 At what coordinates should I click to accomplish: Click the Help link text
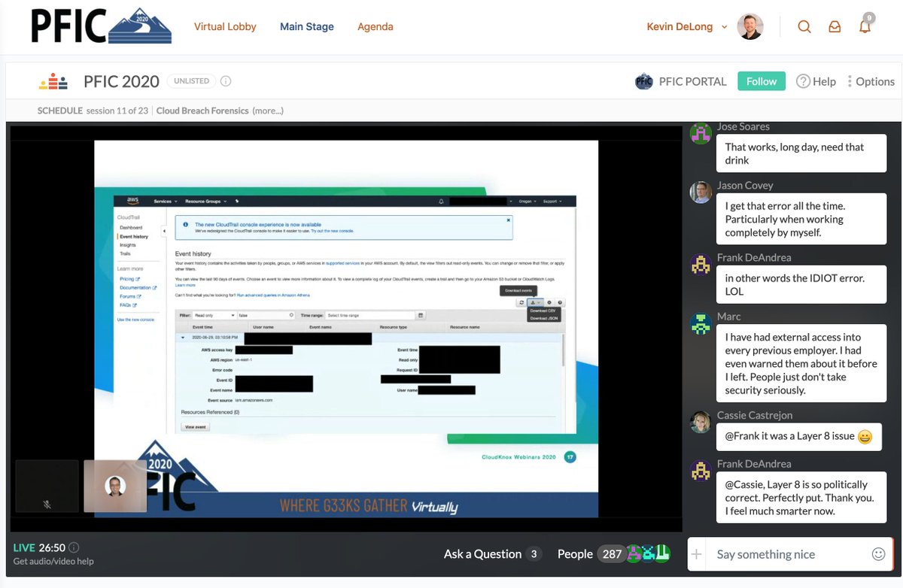[x=824, y=81]
